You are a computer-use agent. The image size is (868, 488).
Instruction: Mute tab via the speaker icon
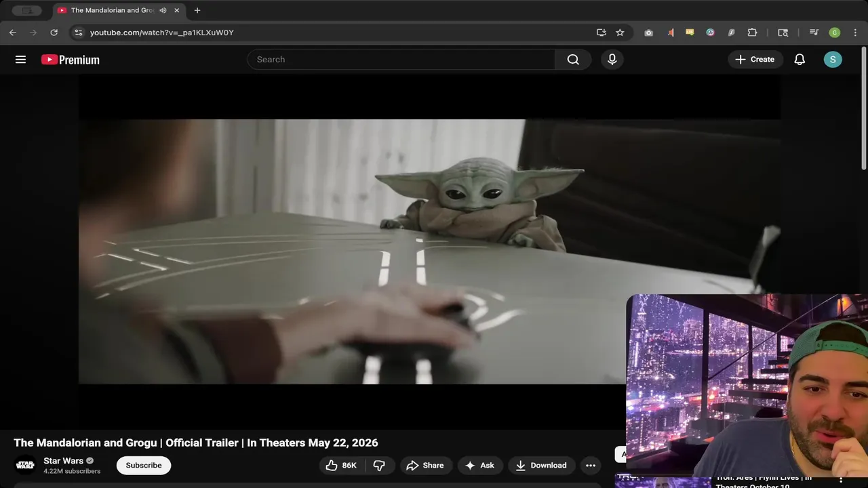coord(163,10)
